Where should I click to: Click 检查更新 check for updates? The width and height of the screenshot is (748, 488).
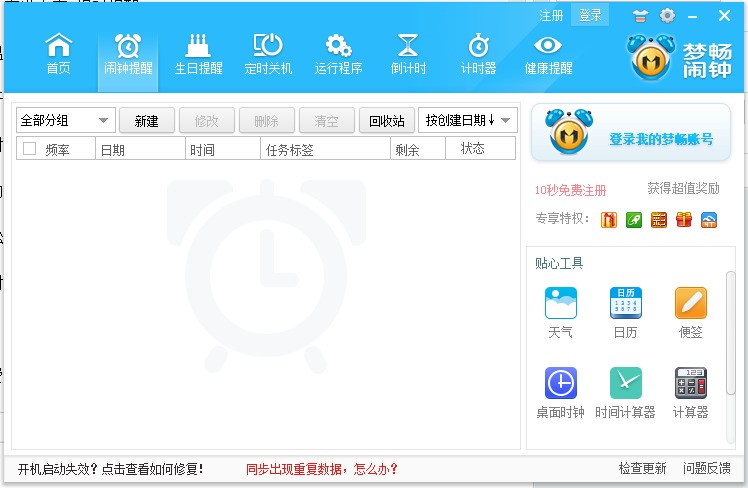pyautogui.click(x=642, y=468)
